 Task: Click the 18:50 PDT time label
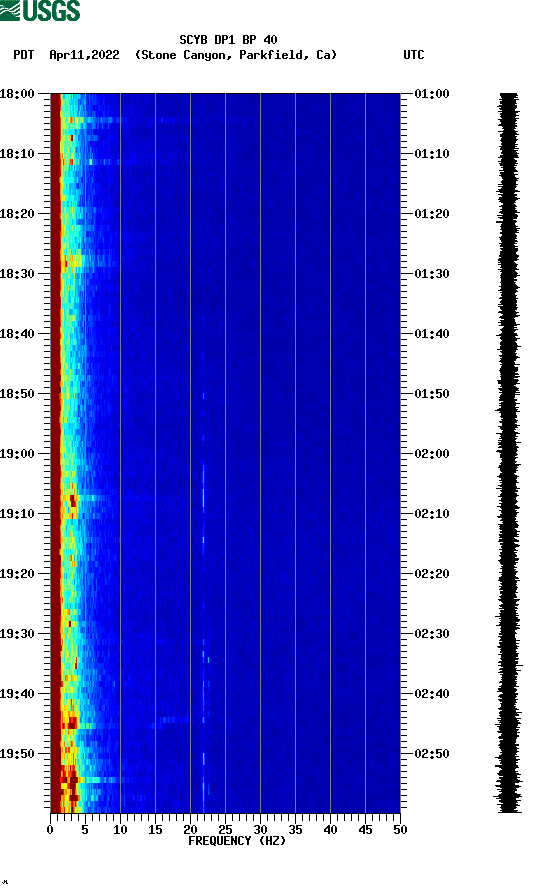click(17, 394)
